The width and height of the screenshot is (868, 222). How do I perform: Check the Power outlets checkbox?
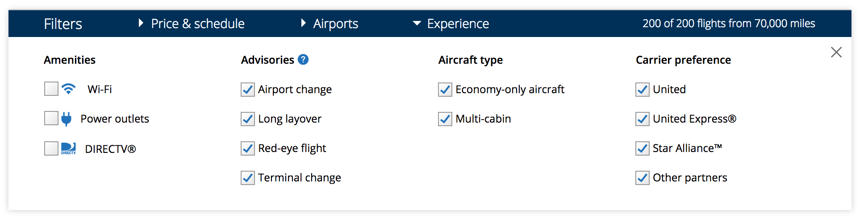tap(51, 119)
